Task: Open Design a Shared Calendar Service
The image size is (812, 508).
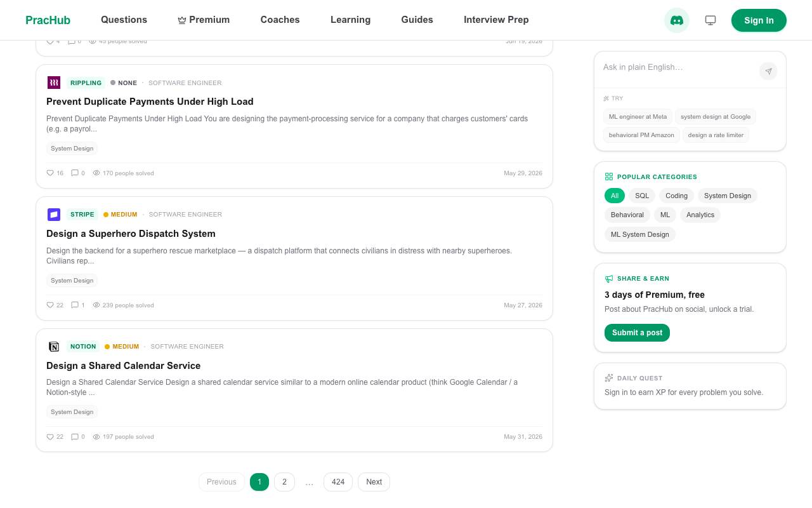Action: click(123, 366)
